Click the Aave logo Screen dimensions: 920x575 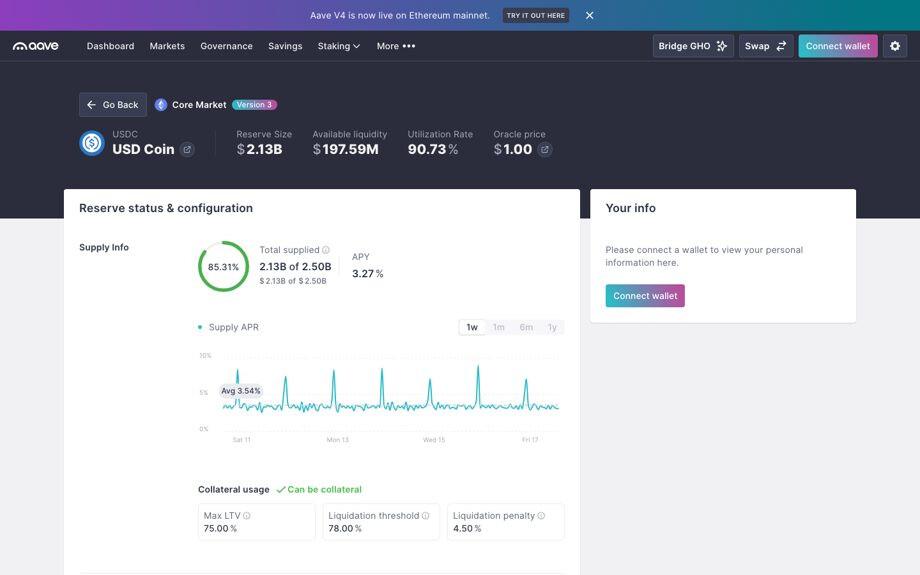(36, 46)
